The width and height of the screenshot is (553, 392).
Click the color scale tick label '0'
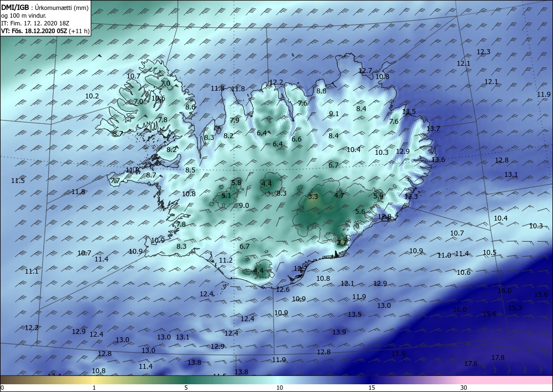coord(2,388)
